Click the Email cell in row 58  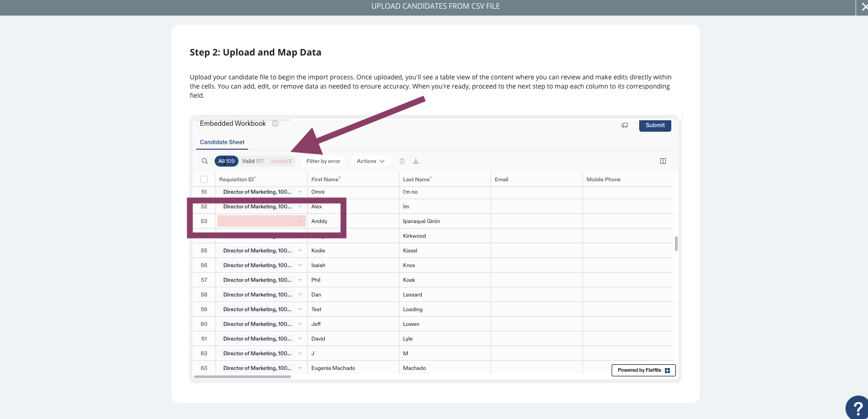click(536, 295)
